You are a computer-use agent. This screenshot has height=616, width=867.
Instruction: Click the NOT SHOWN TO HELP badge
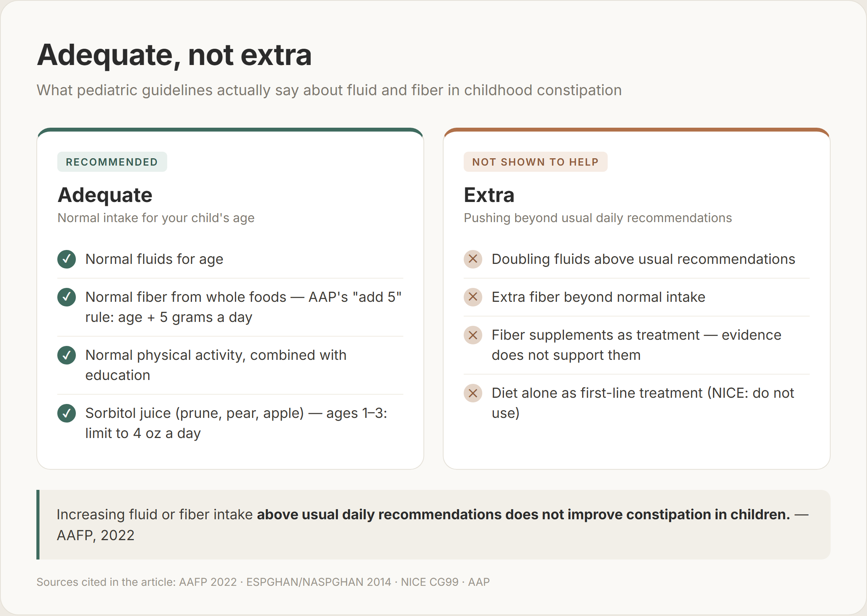pyautogui.click(x=536, y=162)
